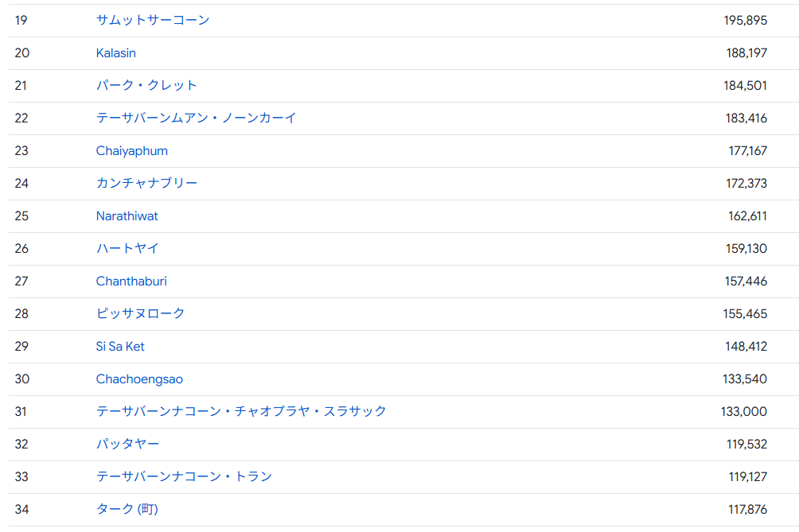Click the population value 195,895
The height and width of the screenshot is (532, 799).
point(746,20)
